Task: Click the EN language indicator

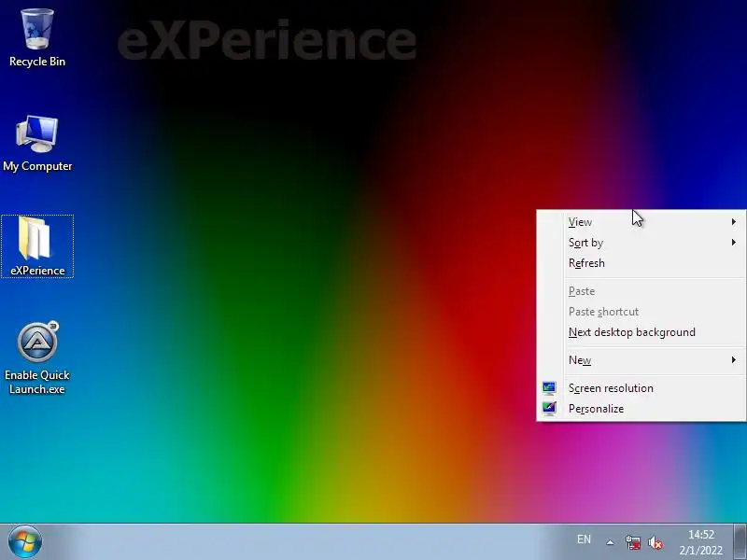Action: point(584,539)
